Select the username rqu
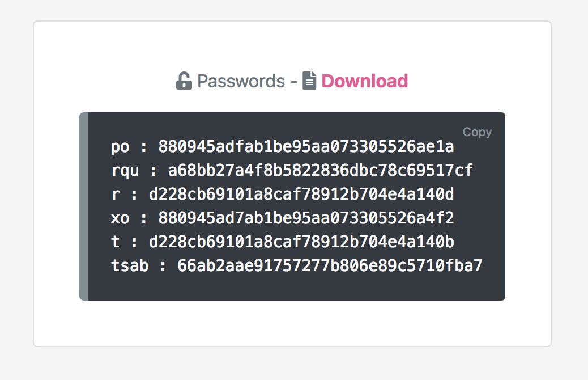This screenshot has height=380, width=588. (125, 171)
